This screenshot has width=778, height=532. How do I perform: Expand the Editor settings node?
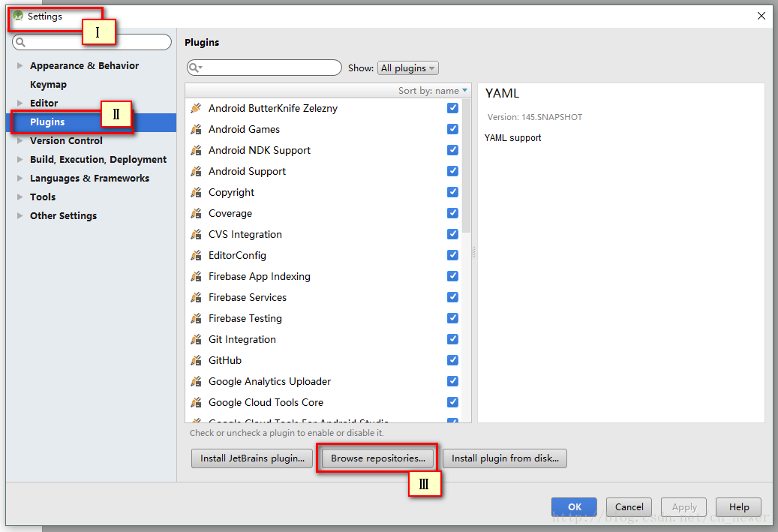coord(20,104)
